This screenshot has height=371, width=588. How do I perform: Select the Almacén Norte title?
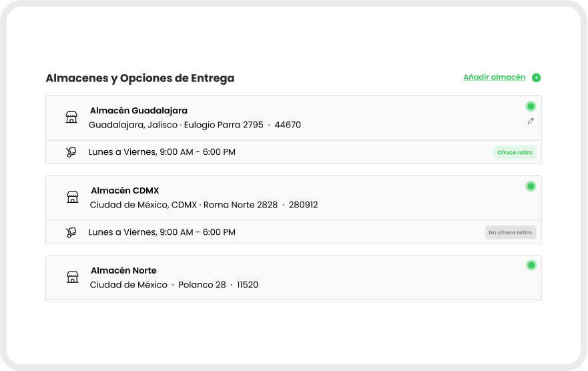pos(123,270)
